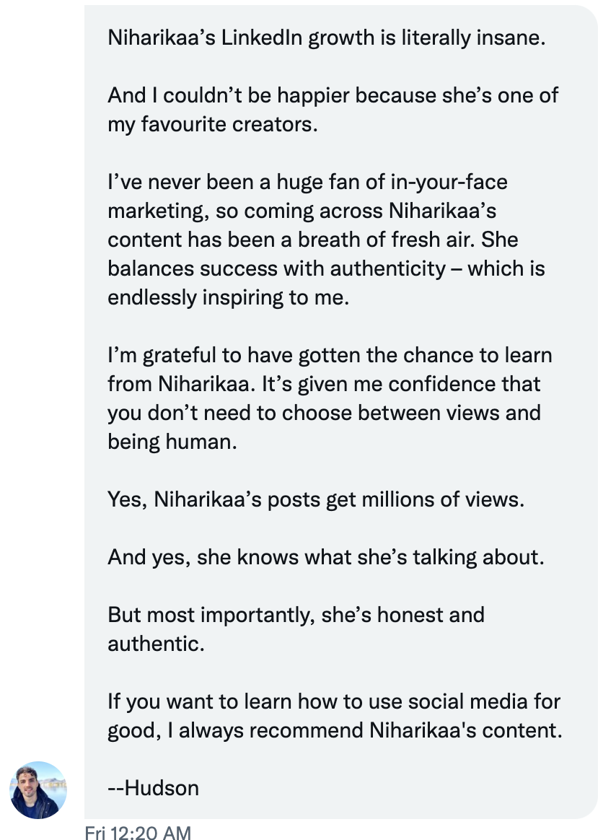The image size is (616, 840).
Task: Click the "being human." line
Action: [172, 442]
